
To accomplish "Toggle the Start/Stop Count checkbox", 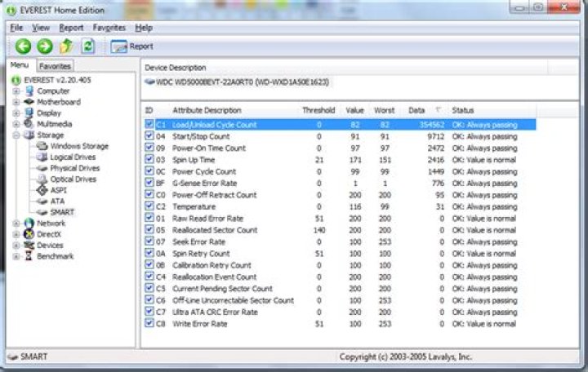I will point(149,136).
